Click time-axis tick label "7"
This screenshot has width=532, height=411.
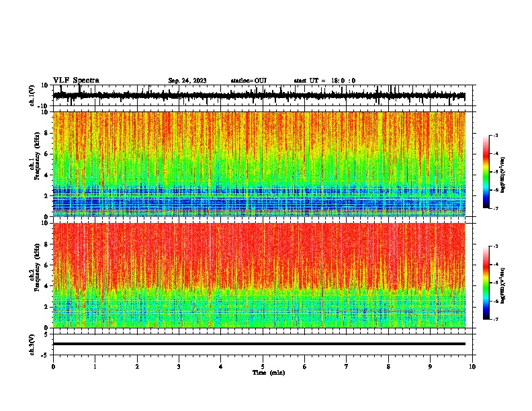pyautogui.click(x=347, y=367)
